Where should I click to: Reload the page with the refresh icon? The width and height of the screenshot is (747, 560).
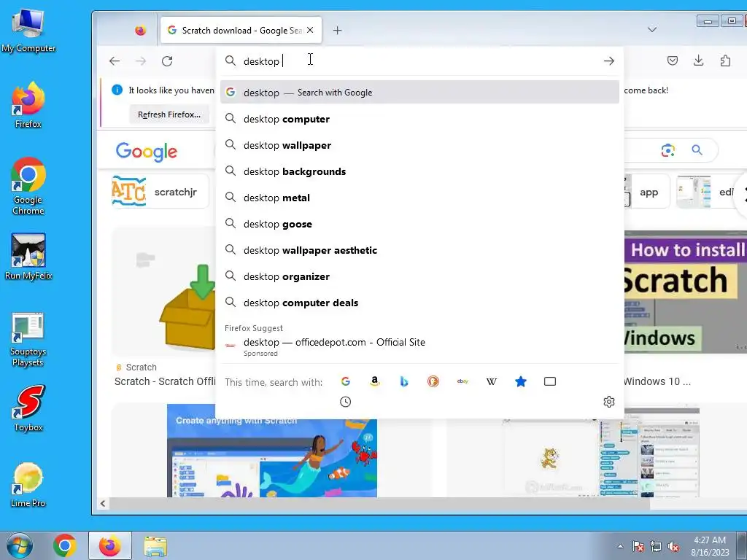[x=167, y=61]
